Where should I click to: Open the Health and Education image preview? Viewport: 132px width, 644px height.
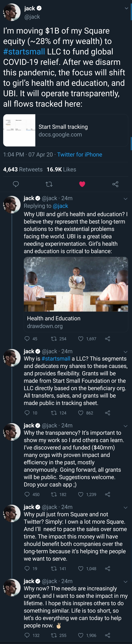click(x=76, y=284)
